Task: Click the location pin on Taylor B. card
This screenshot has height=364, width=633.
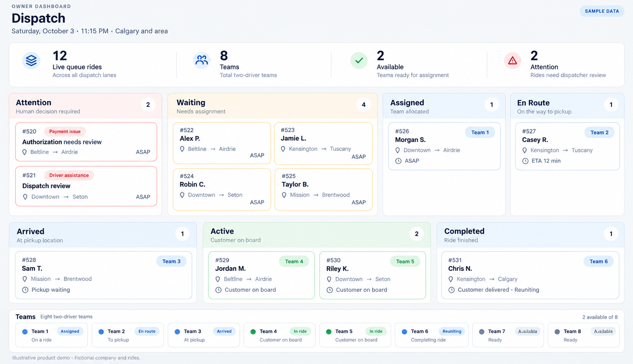Action: (284, 195)
